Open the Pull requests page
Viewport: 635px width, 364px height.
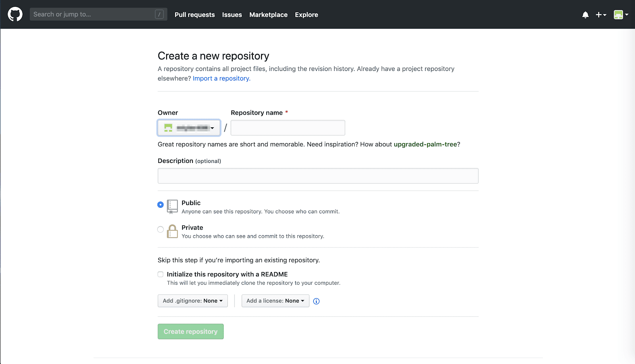(x=194, y=15)
